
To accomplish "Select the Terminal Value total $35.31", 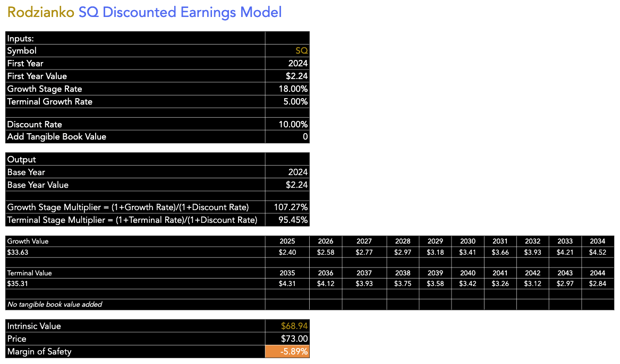I will point(18,283).
